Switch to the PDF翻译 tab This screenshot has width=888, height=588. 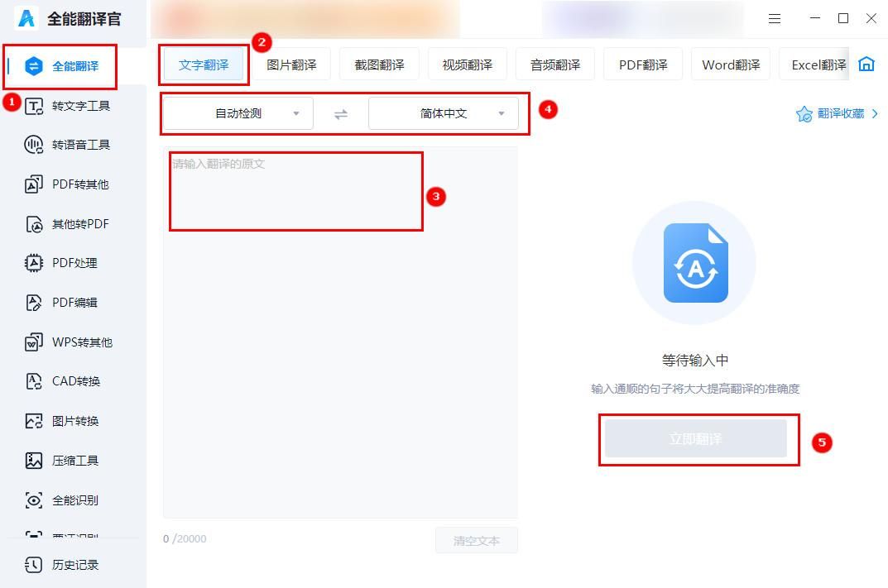tap(643, 65)
